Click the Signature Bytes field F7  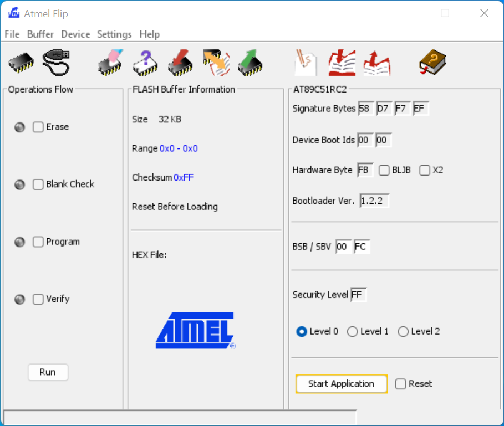point(403,109)
